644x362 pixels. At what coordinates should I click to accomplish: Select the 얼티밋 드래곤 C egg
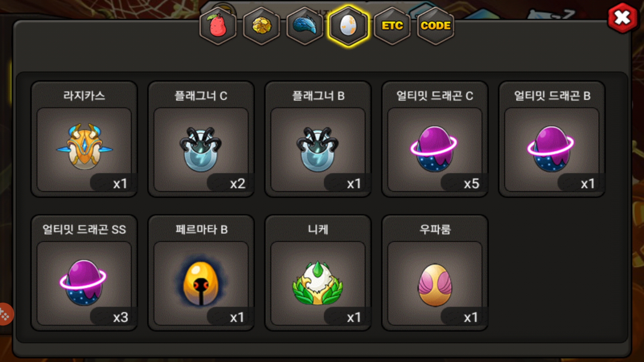coord(434,148)
